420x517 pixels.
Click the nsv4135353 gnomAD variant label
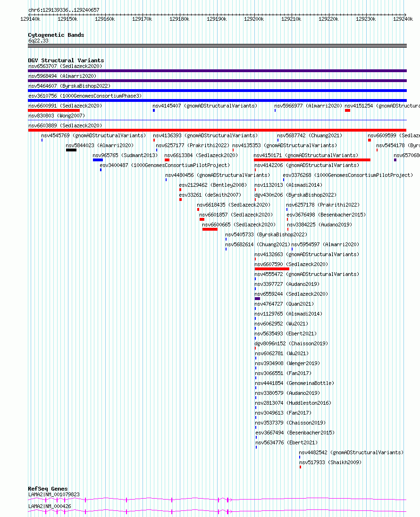(x=285, y=145)
